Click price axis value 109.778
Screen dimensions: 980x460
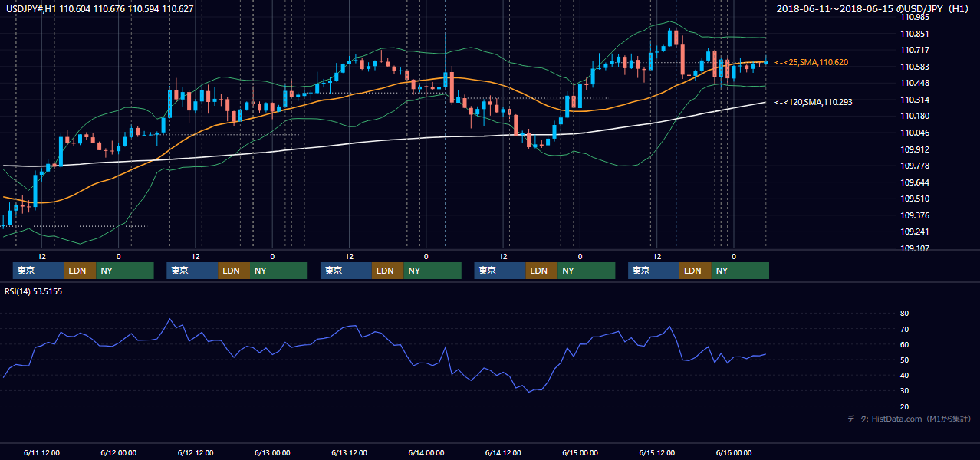click(x=914, y=166)
